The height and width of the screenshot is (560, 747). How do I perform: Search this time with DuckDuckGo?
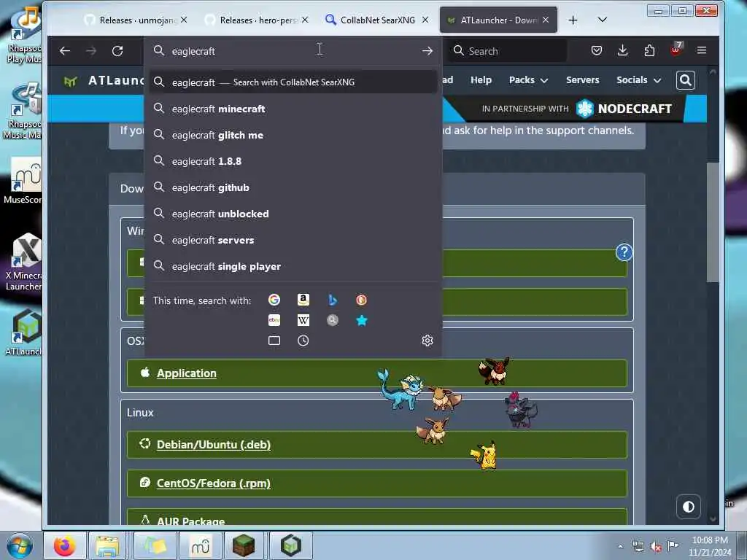click(362, 300)
